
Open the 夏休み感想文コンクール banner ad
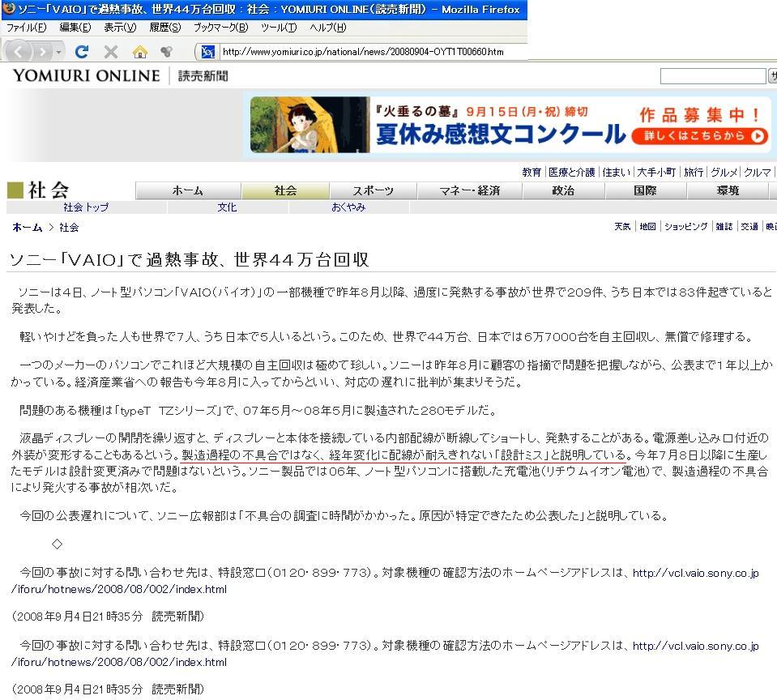coord(510,124)
